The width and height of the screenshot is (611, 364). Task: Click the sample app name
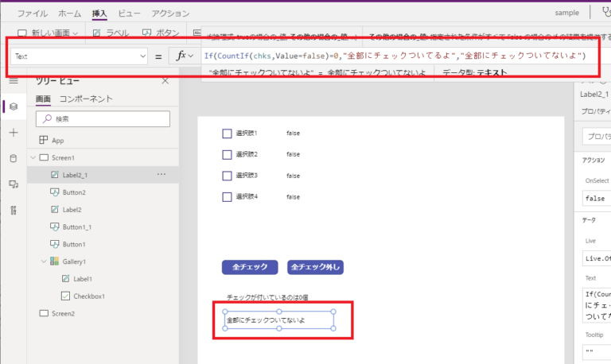tap(567, 13)
